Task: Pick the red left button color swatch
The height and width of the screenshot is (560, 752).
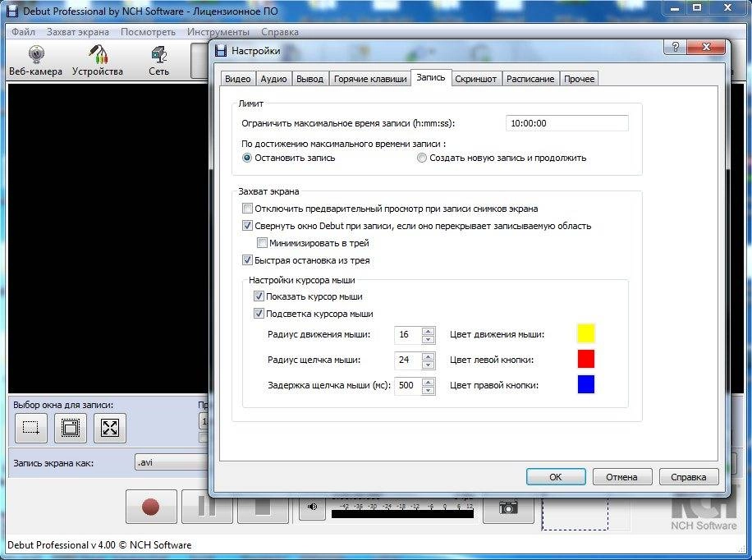Action: tap(585, 359)
